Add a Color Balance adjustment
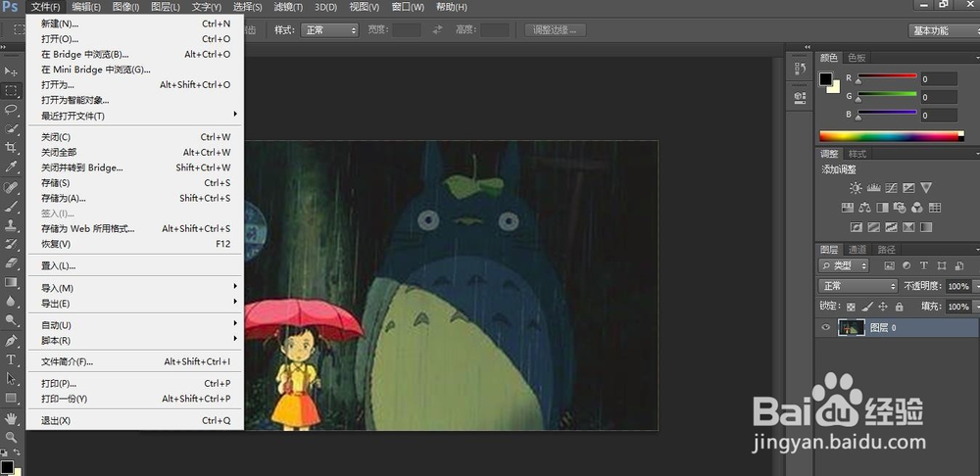Screen dimensions: 980x476 pos(865,208)
